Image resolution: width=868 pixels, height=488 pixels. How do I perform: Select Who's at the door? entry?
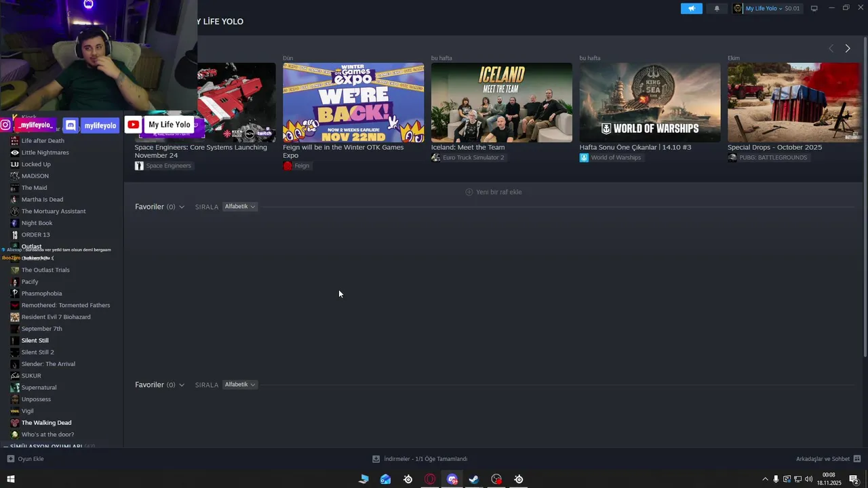click(47, 434)
